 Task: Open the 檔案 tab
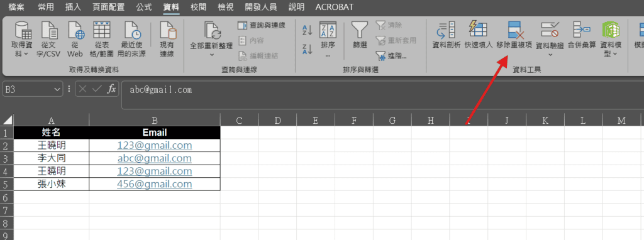pos(16,7)
